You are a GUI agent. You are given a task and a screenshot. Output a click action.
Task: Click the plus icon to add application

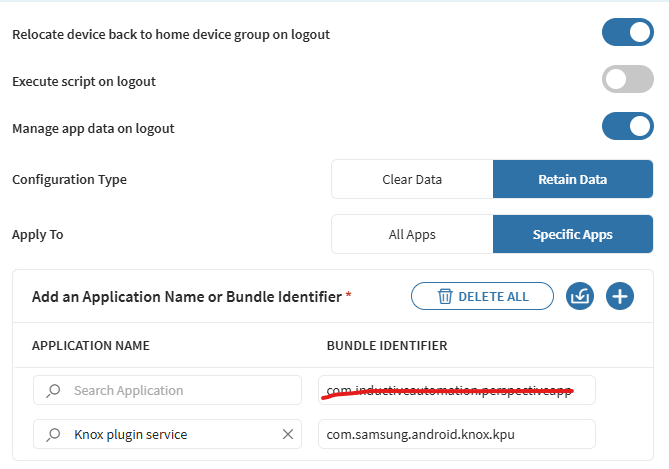pyautogui.click(x=620, y=296)
